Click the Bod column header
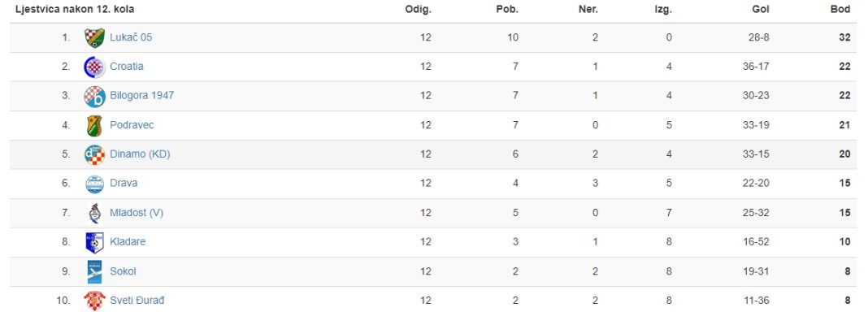Screen dimensions: 868x312 tap(840, 10)
